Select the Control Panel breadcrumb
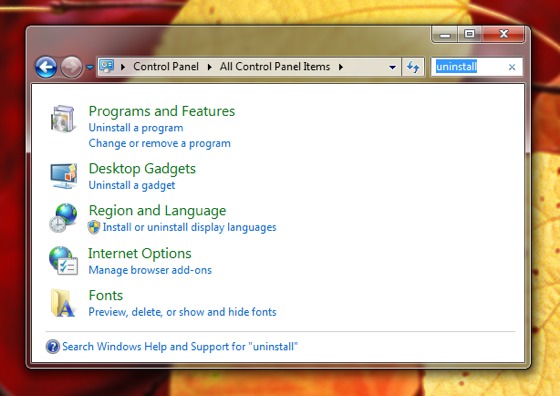The height and width of the screenshot is (396, 560). coord(166,66)
